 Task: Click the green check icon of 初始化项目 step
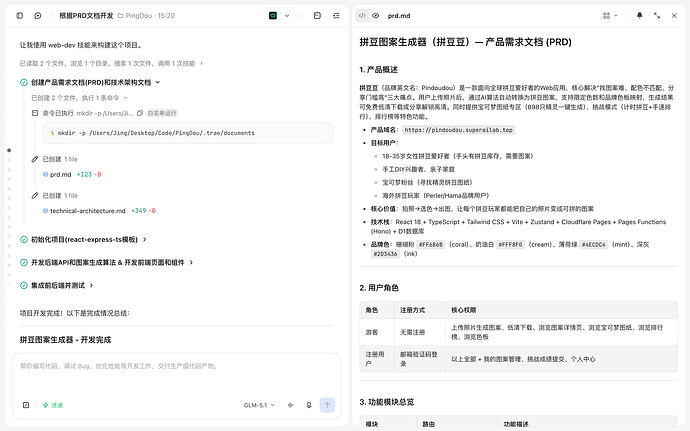click(x=24, y=239)
